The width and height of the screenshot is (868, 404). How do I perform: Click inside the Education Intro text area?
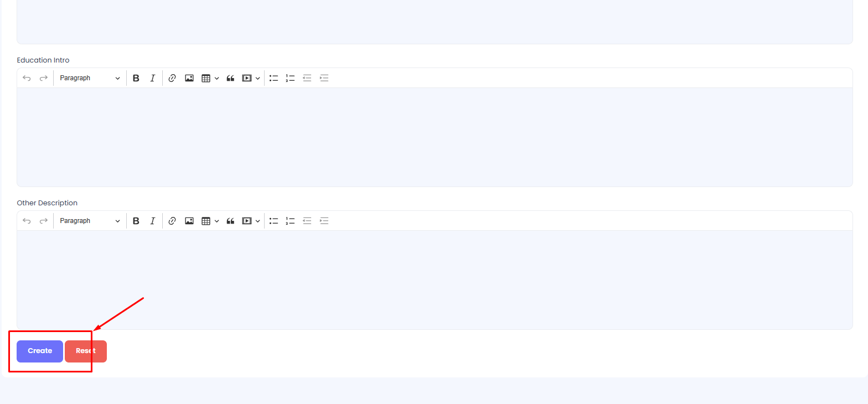click(x=435, y=137)
